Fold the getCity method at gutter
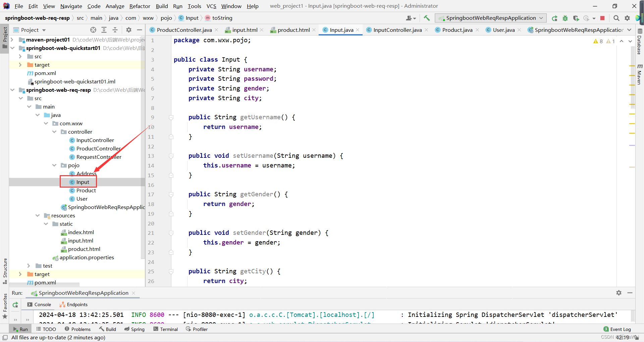The width and height of the screenshot is (644, 342). tap(171, 271)
